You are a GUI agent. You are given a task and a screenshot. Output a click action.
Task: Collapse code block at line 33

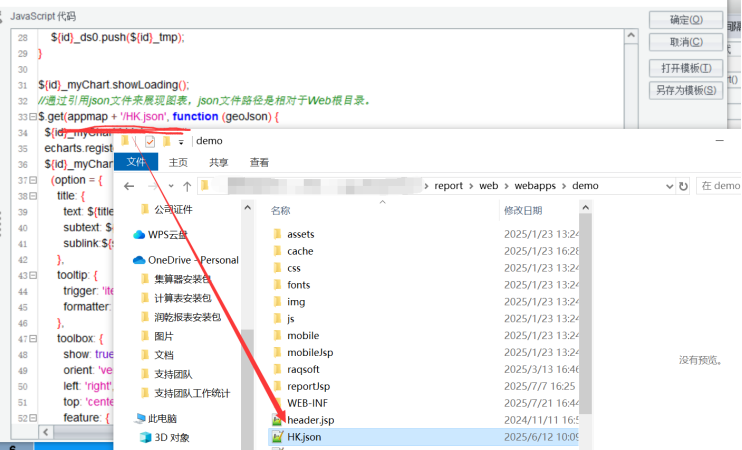coord(33,116)
